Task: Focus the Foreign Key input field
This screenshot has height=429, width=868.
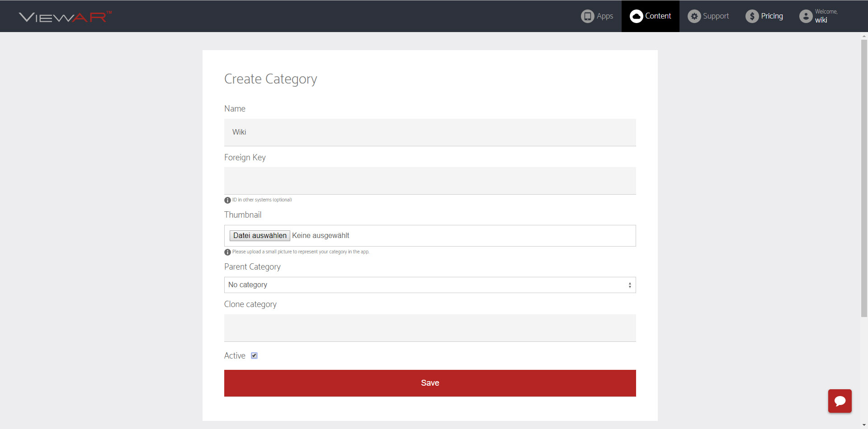Action: [429, 181]
